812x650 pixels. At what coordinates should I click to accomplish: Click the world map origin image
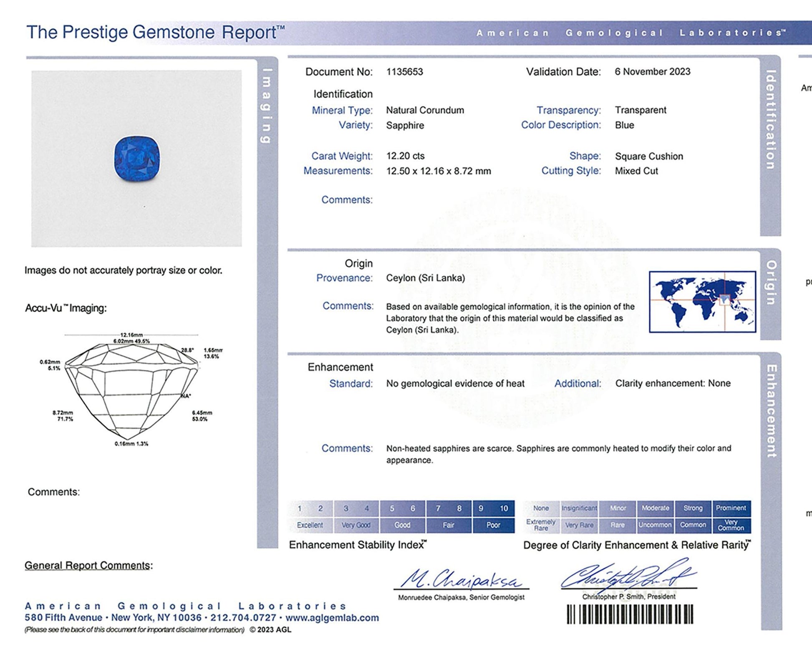click(702, 301)
